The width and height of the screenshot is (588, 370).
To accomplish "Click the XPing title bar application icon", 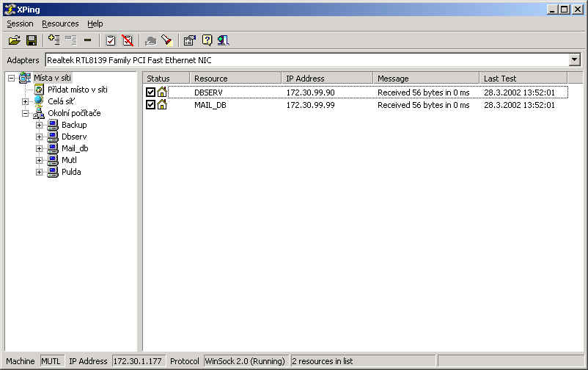I will [10, 10].
